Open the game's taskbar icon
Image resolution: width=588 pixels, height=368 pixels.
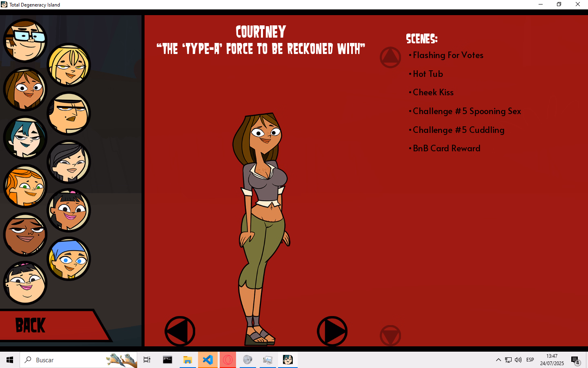pos(288,360)
